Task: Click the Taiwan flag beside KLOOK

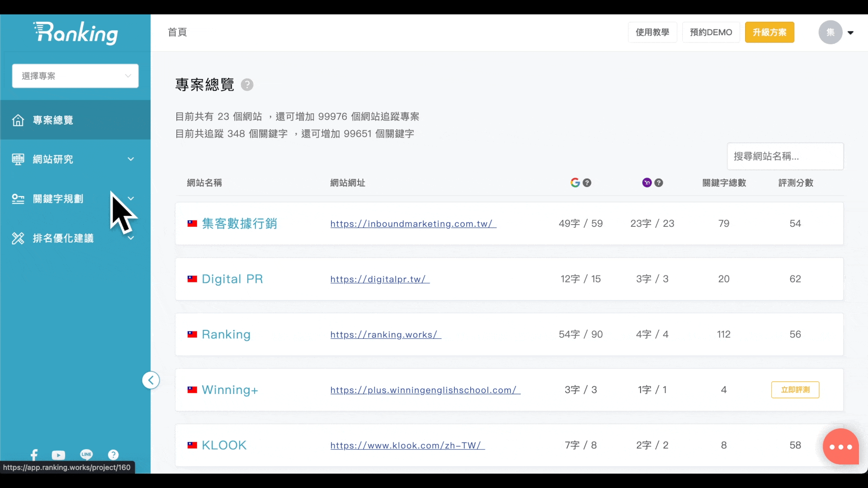Action: pyautogui.click(x=192, y=445)
